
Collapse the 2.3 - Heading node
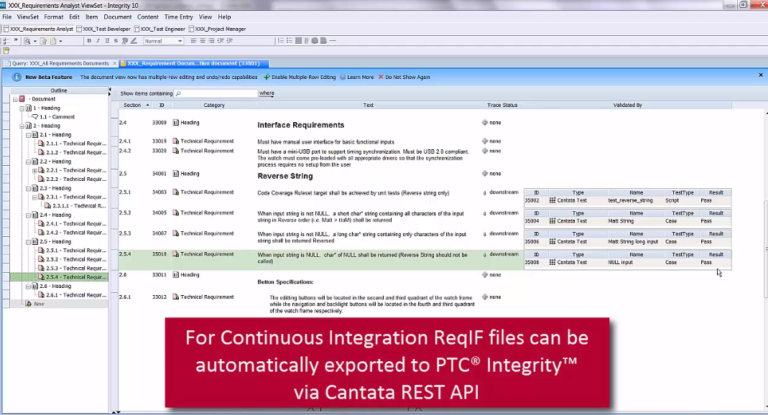(28, 188)
